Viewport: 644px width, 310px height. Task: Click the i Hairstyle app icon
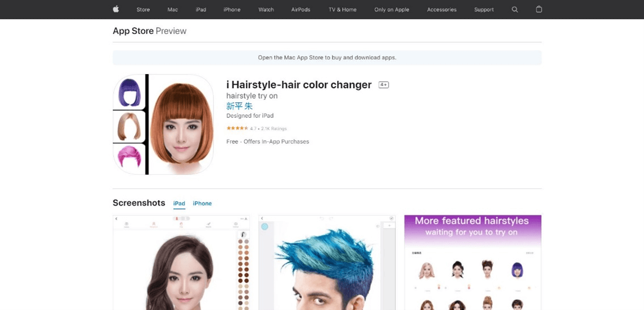tap(163, 124)
